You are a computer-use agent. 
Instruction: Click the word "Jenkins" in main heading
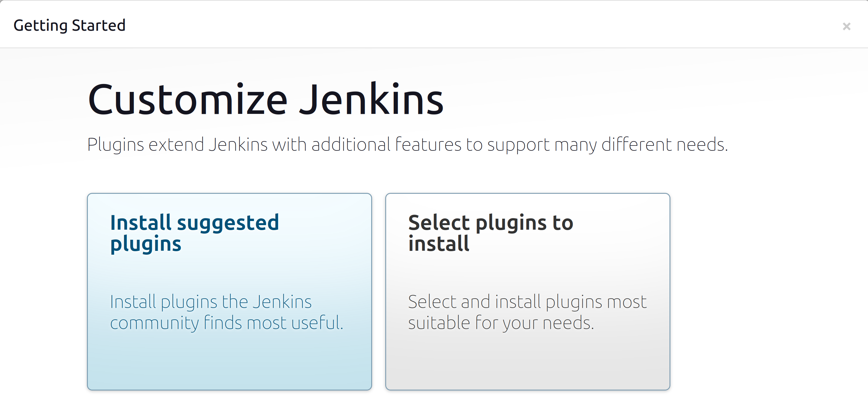371,100
